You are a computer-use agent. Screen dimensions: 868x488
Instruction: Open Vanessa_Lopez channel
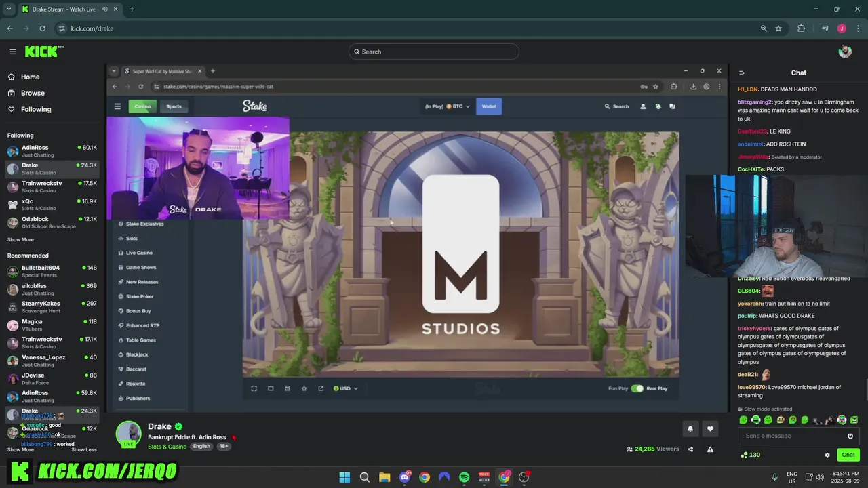point(52,361)
